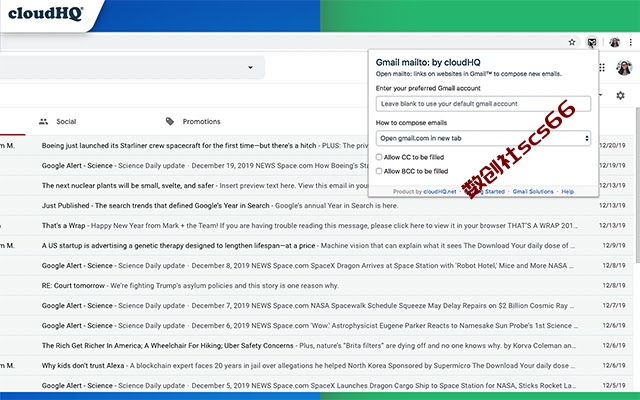640x400 pixels.
Task: Open email about next nuclear plants
Action: click(316, 186)
